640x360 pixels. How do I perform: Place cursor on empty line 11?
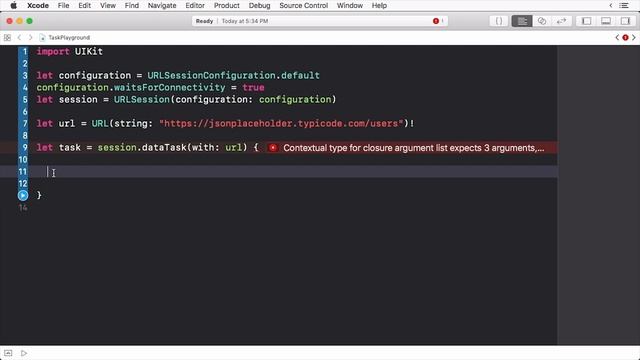[x=297, y=171]
